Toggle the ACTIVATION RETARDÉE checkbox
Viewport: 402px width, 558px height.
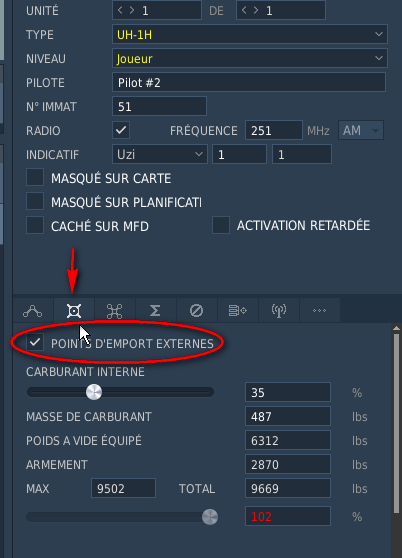click(221, 225)
